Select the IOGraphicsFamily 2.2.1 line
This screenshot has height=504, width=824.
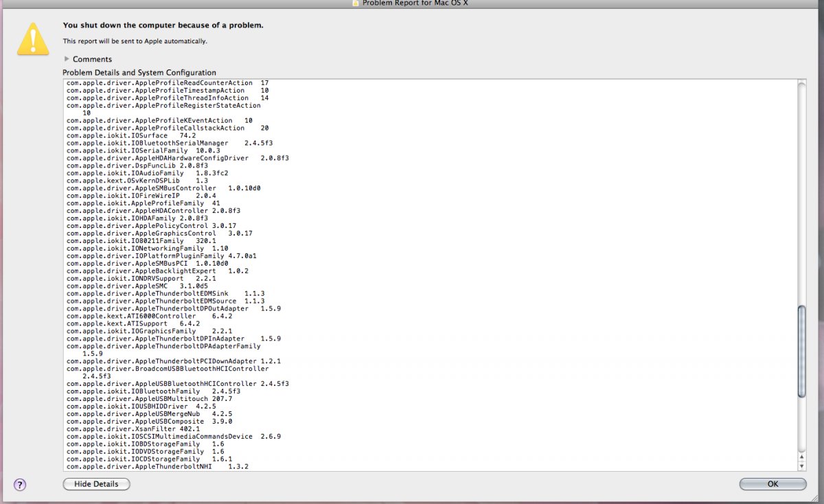pos(150,332)
